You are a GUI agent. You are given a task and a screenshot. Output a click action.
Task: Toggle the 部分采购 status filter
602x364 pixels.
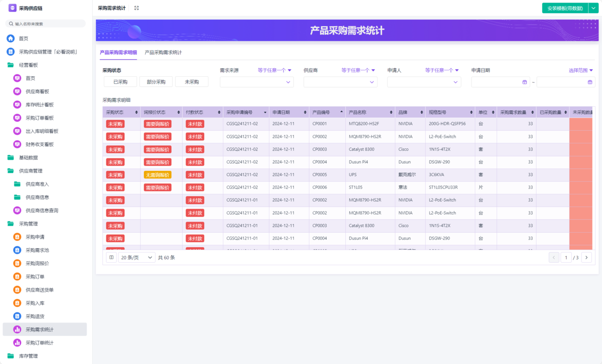click(x=156, y=82)
